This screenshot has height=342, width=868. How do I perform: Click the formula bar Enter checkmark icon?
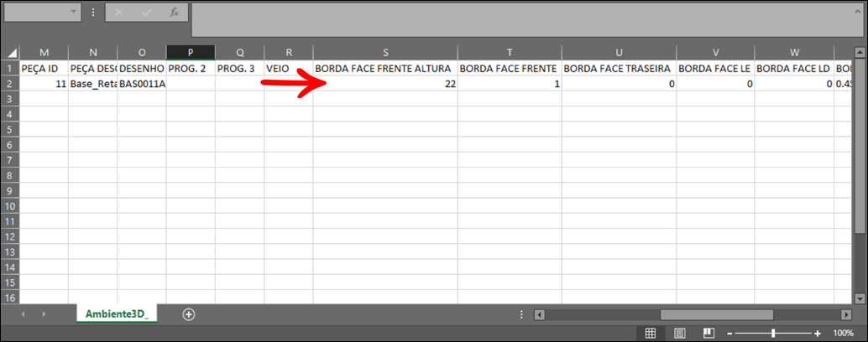[147, 13]
